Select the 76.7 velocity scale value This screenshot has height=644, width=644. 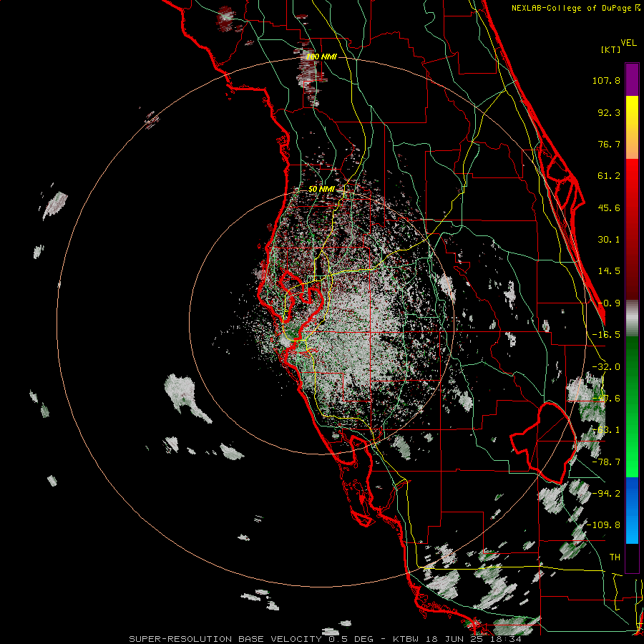[609, 144]
